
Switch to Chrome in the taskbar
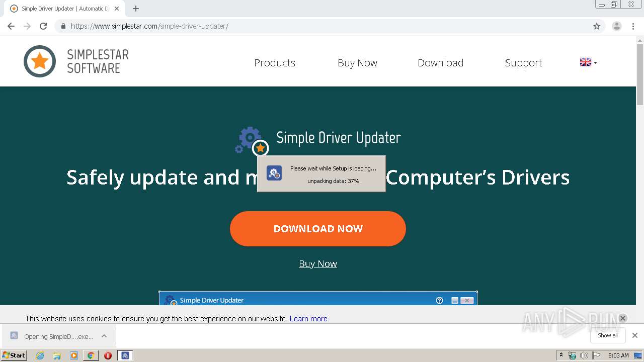point(91,355)
